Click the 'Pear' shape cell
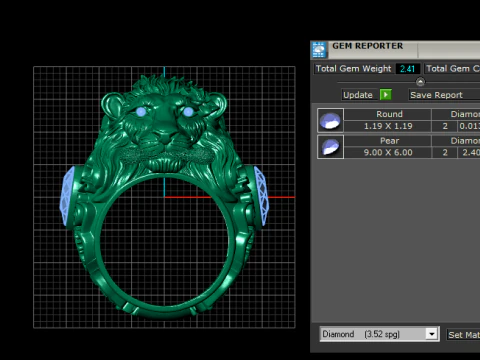 click(387, 141)
